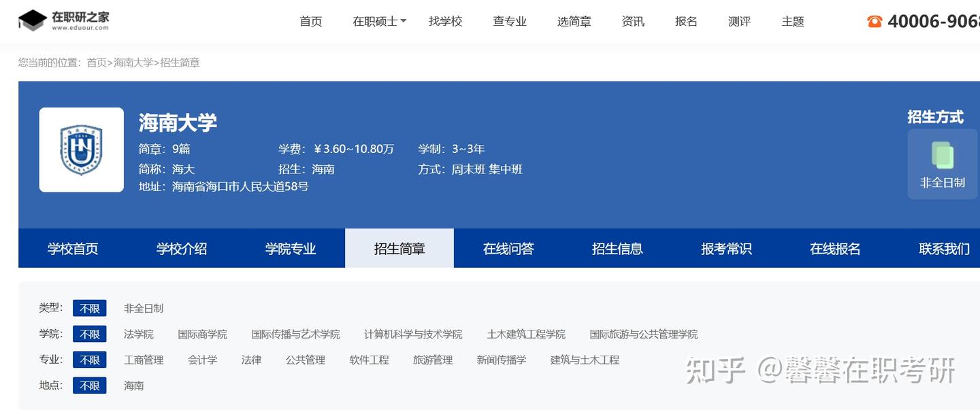This screenshot has height=410, width=980.
Task: Switch to the 学校首页 tab
Action: click(x=73, y=249)
